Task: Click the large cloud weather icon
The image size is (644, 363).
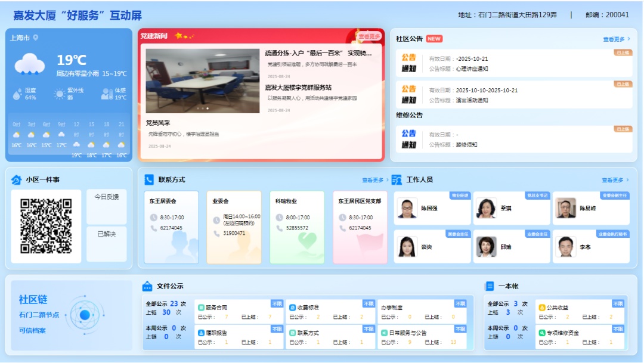Action: (x=30, y=64)
